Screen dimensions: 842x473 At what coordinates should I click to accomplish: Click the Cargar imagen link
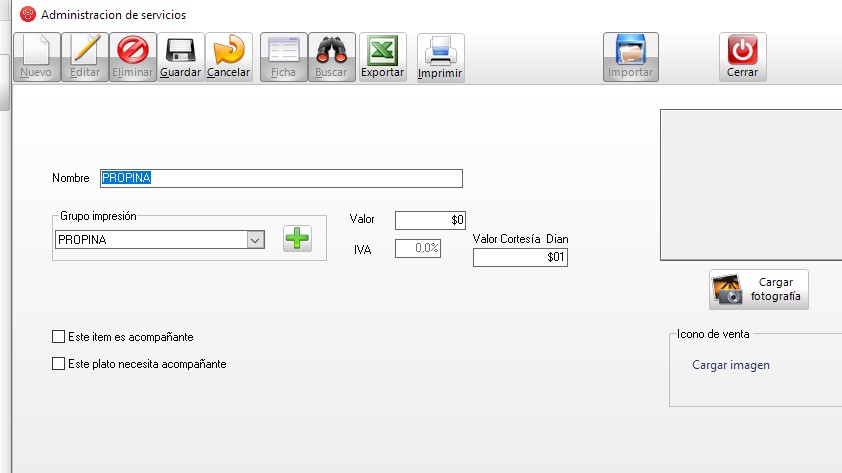[x=731, y=365]
